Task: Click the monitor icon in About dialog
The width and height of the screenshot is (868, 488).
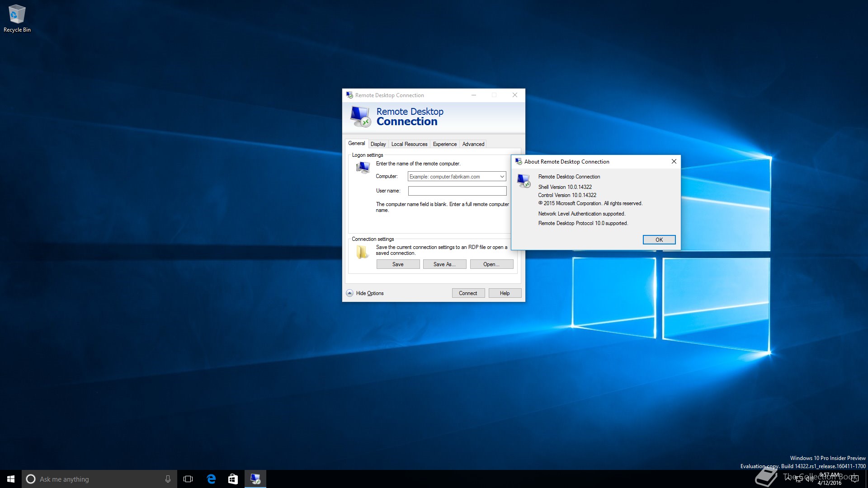Action: (524, 181)
